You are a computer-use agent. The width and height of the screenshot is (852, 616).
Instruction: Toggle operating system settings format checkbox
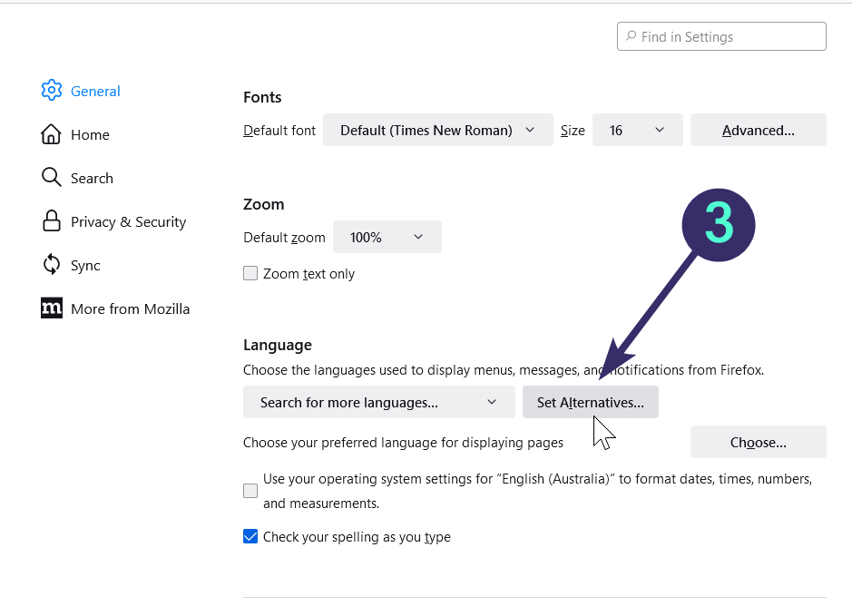tap(250, 491)
